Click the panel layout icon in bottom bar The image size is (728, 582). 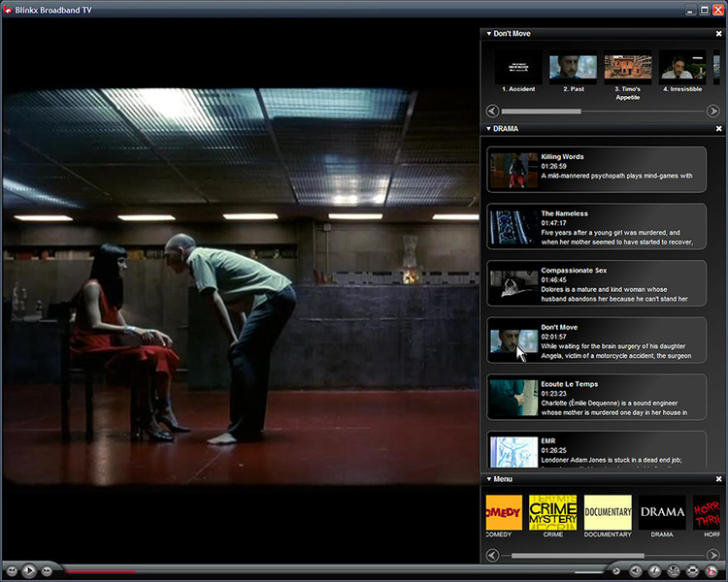tap(674, 571)
